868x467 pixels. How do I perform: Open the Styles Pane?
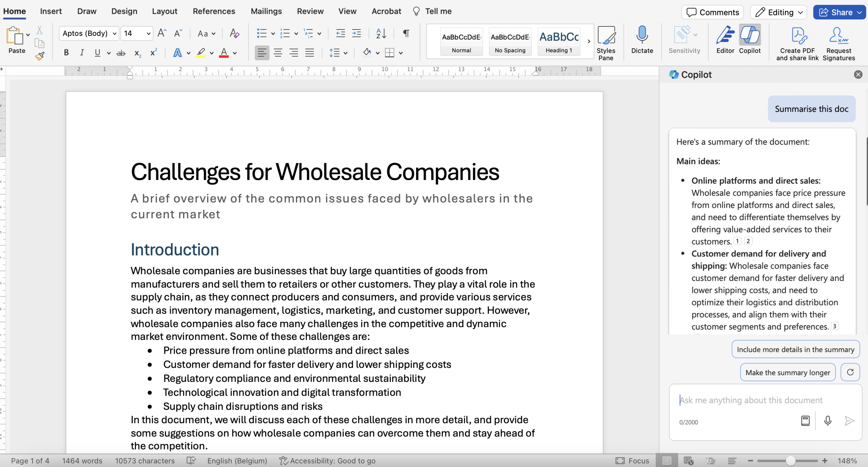[x=606, y=43]
